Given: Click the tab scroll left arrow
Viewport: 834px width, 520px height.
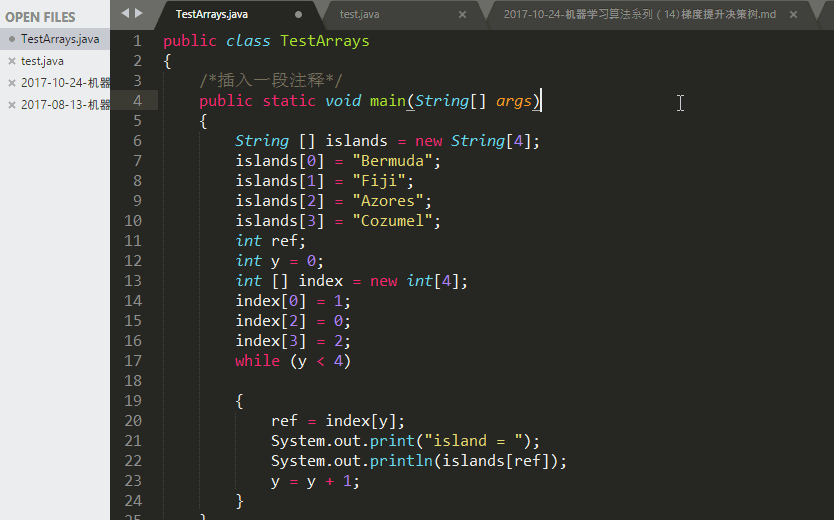Looking at the screenshot, I should (125, 13).
